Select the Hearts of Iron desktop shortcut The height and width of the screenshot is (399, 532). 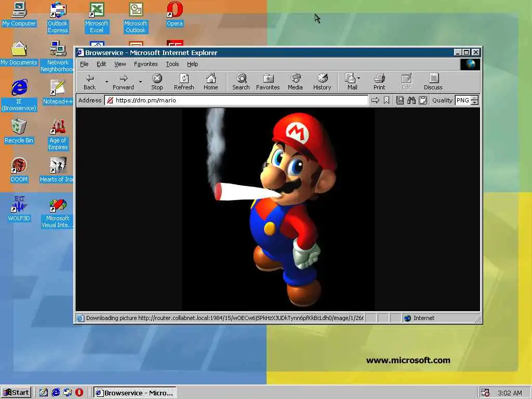point(57,170)
